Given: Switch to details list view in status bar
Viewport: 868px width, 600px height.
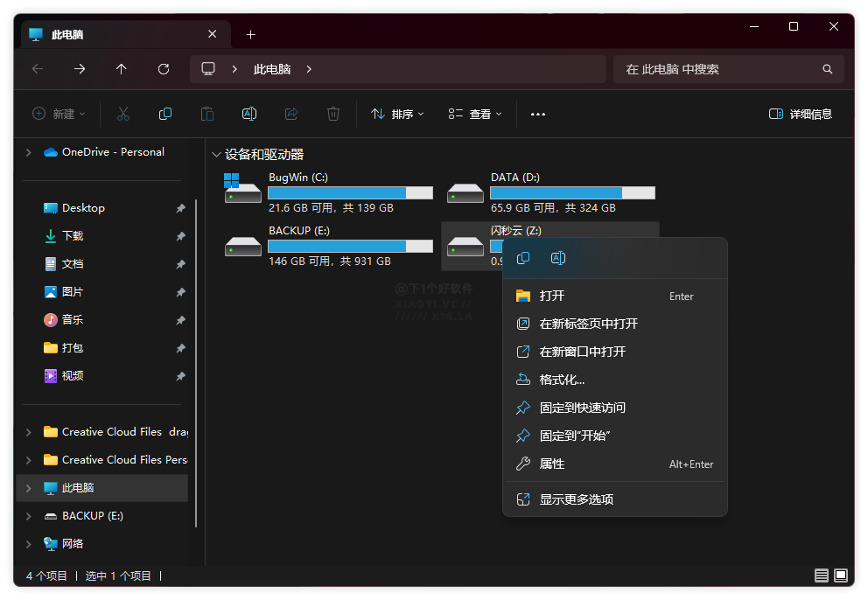Looking at the screenshot, I should pos(822,576).
